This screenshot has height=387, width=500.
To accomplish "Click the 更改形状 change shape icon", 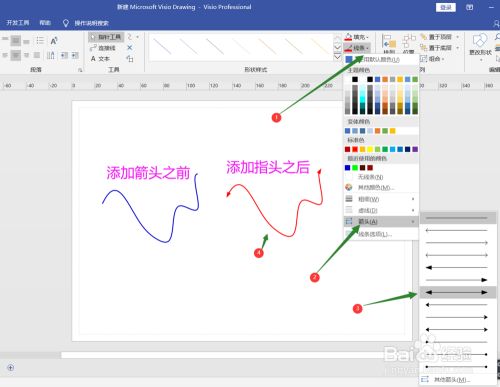I will coord(480,41).
